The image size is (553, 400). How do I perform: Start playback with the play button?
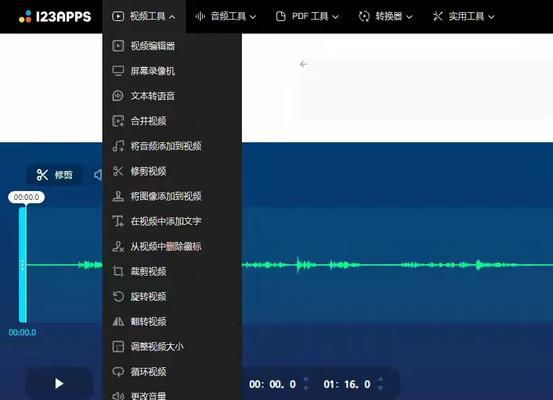coord(59,383)
